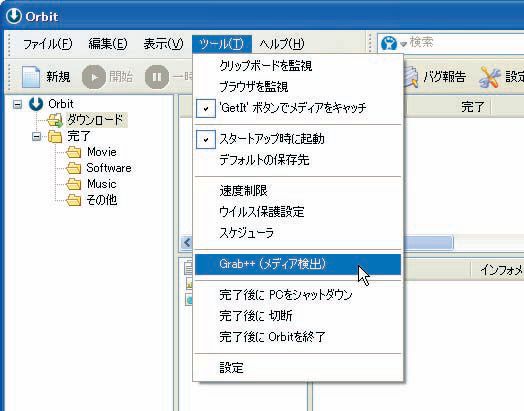The height and width of the screenshot is (411, 524).
Task: Click the バグ報告 bug report icon
Action: point(410,77)
